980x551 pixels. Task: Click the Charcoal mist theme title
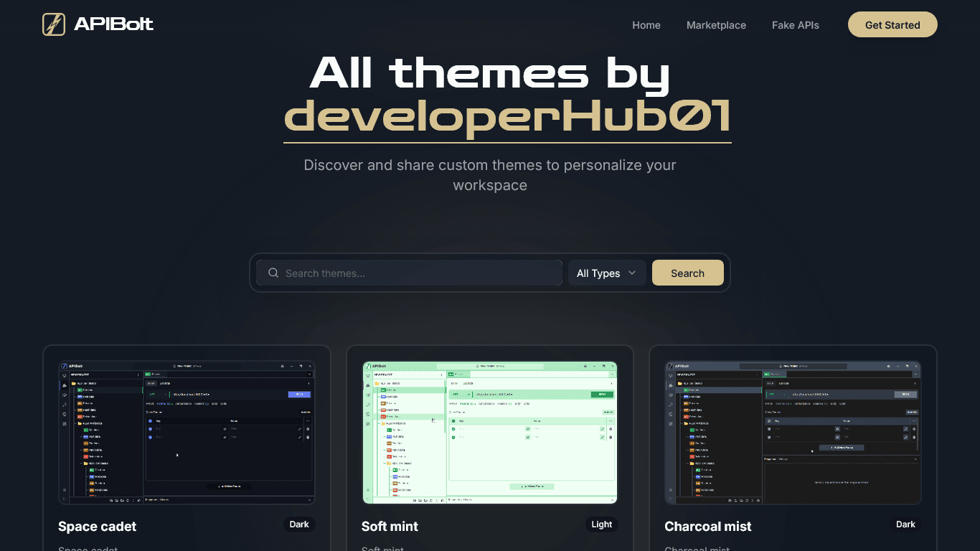click(707, 527)
